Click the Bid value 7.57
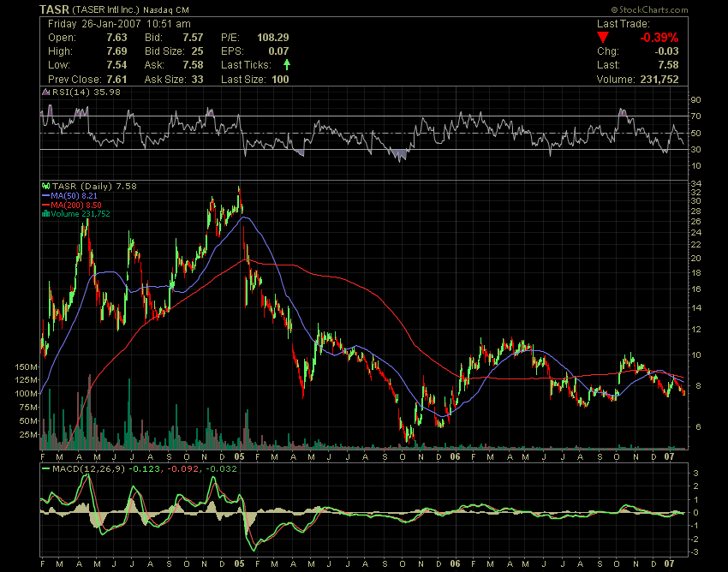728x572 pixels. (x=193, y=38)
